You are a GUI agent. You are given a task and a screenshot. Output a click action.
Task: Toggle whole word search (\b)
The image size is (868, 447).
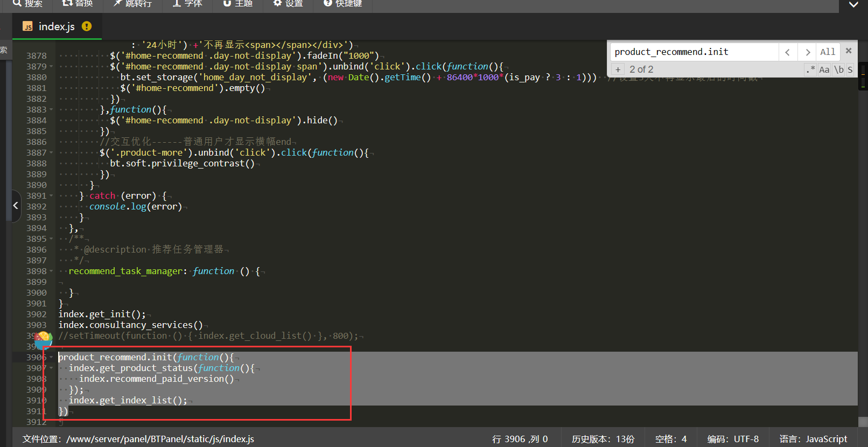pos(839,69)
